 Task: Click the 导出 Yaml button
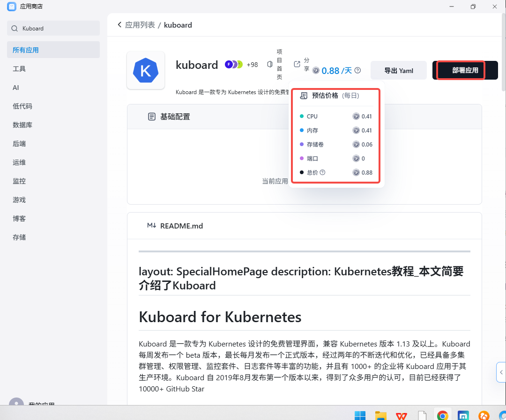tap(399, 70)
